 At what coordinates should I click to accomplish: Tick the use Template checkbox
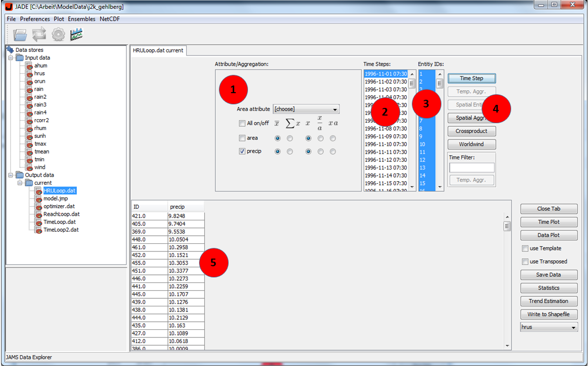(525, 248)
